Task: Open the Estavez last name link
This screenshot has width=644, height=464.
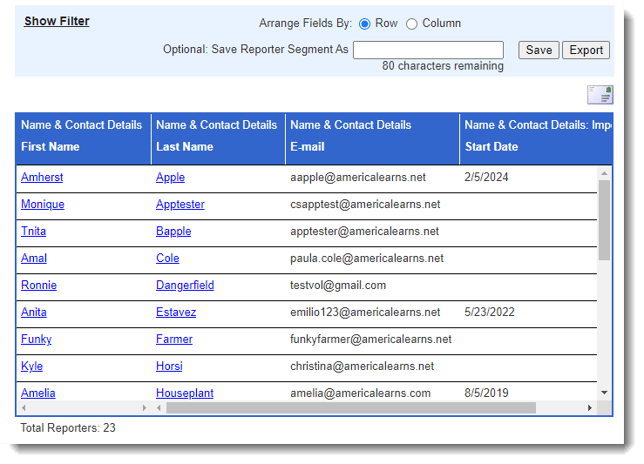Action: [176, 312]
